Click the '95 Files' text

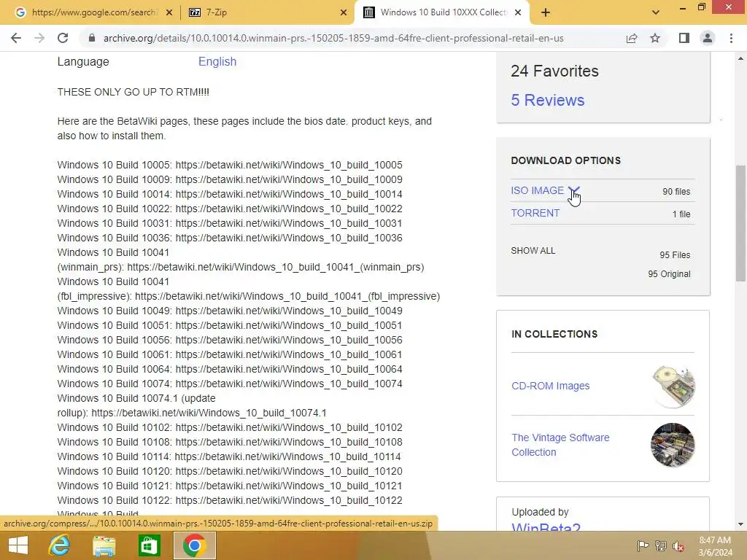pos(675,254)
